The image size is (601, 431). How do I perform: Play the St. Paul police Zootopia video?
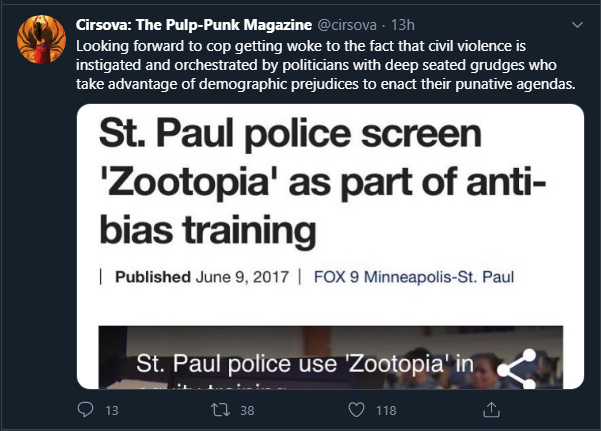click(x=330, y=357)
